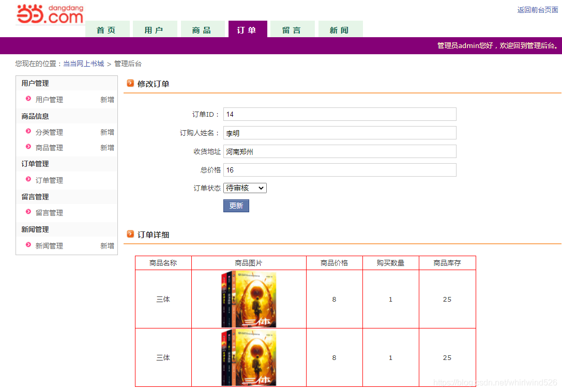562x392 pixels.
Task: Select the 订单 tab
Action: tap(248, 29)
